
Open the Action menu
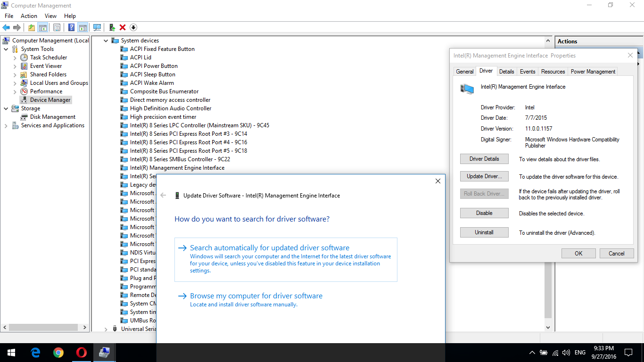(29, 16)
